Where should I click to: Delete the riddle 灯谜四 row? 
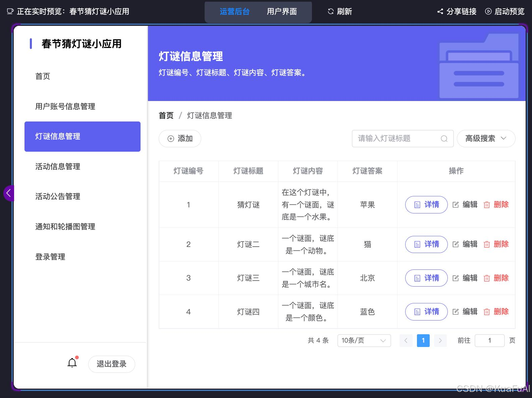pos(496,312)
